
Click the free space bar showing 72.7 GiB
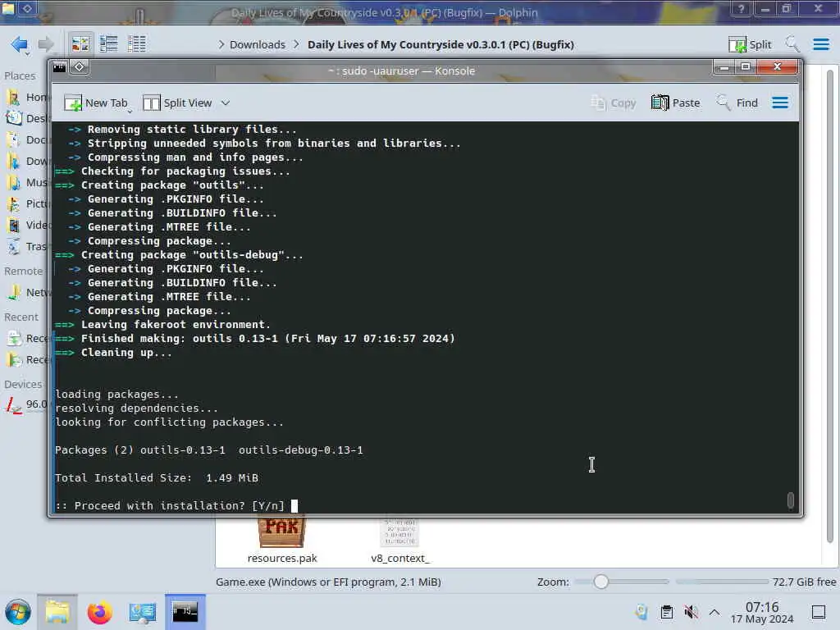click(x=756, y=582)
